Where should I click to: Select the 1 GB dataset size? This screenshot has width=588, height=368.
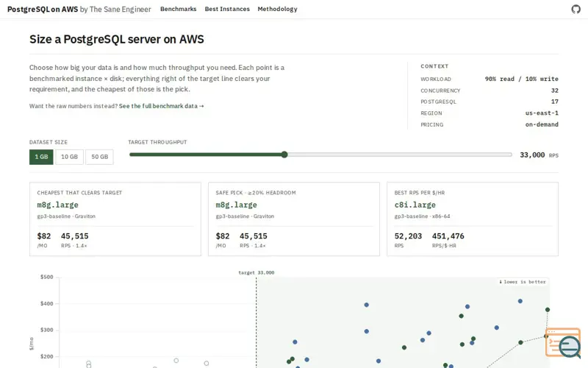click(41, 157)
